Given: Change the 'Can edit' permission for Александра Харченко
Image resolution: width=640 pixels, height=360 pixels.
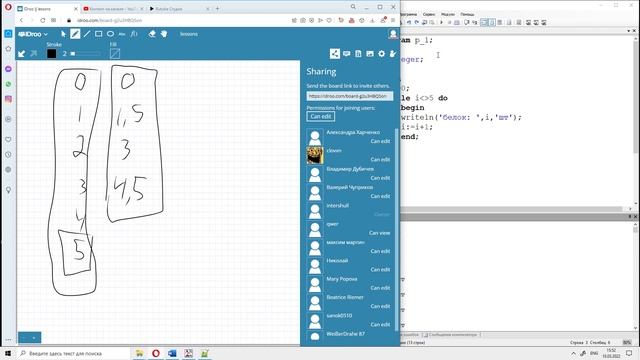Looking at the screenshot, I should 380,141.
